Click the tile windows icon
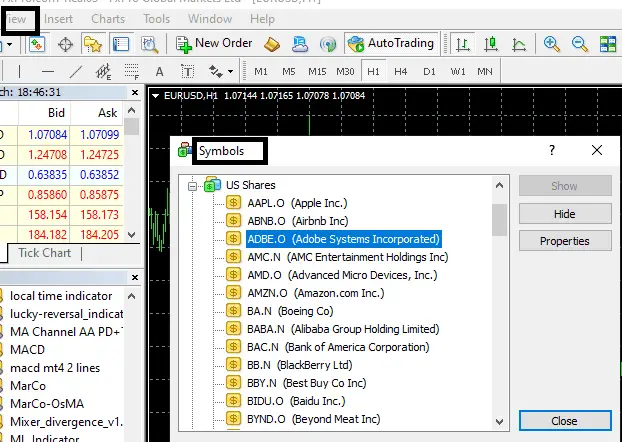This screenshot has height=442, width=622. coord(608,44)
